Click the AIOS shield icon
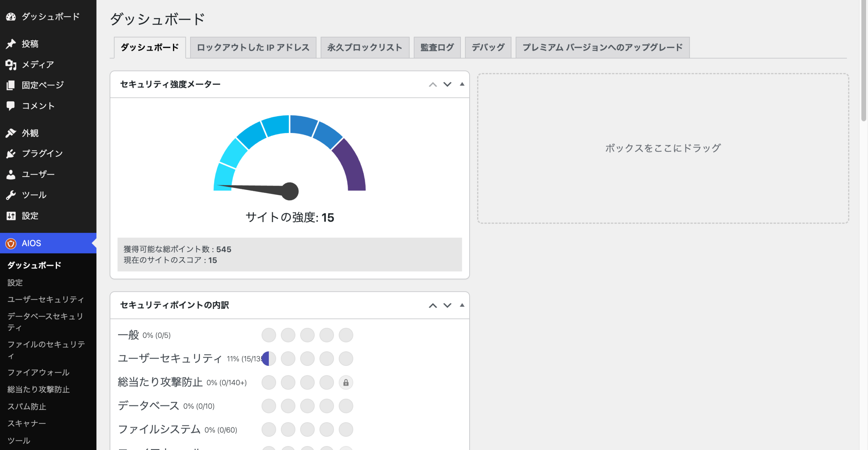The width and height of the screenshot is (868, 450). 11,243
